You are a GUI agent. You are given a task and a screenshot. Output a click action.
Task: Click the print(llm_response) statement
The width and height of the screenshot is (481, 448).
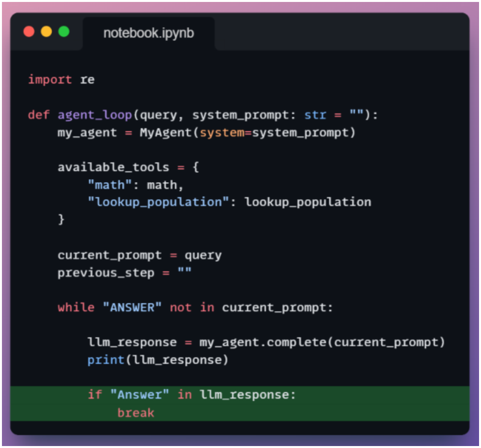tap(158, 360)
